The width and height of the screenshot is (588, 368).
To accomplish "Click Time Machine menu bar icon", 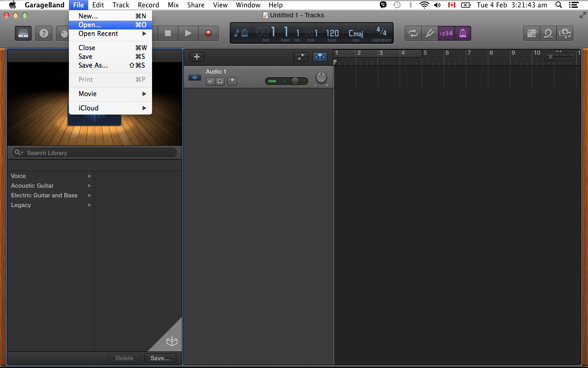I will [x=397, y=5].
